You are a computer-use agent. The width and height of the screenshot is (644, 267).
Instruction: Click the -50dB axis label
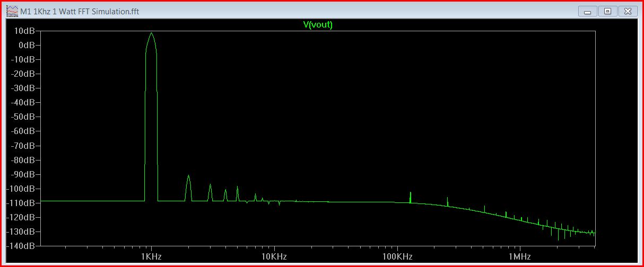click(23, 117)
